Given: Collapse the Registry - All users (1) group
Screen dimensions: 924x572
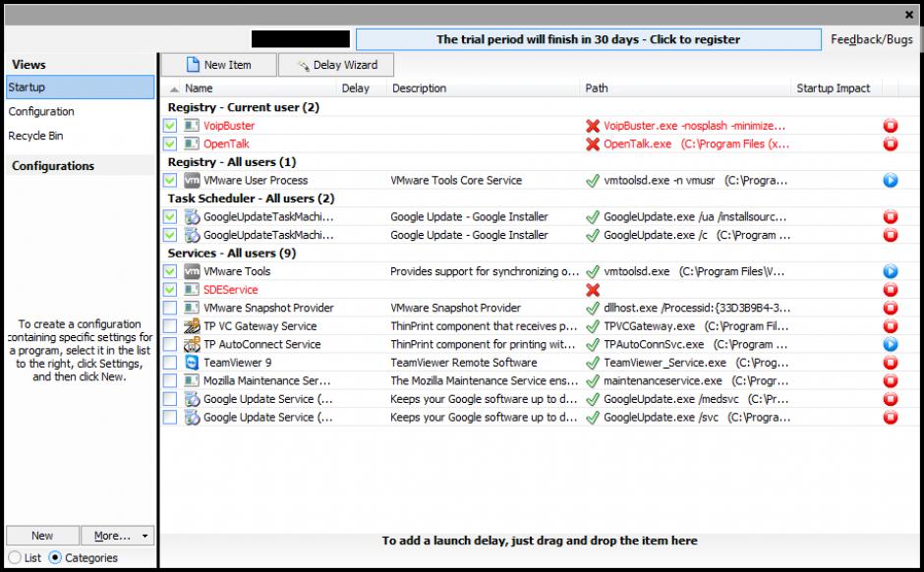Looking at the screenshot, I should (x=232, y=162).
